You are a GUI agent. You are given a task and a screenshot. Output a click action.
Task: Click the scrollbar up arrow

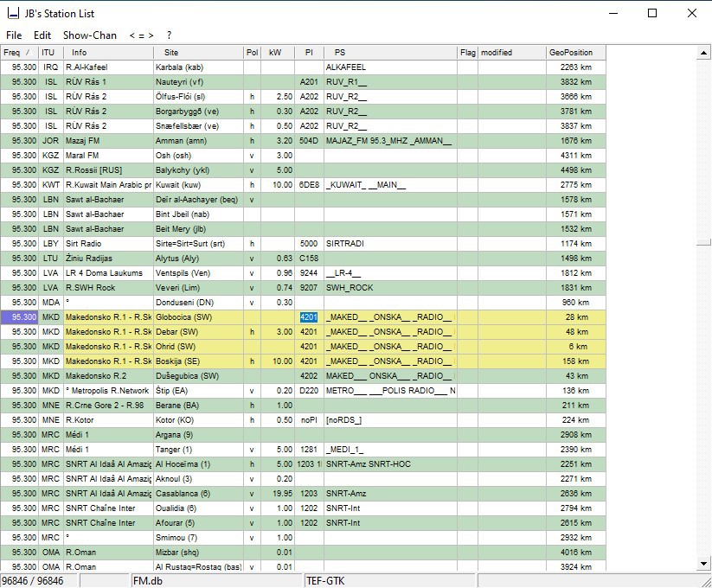tap(703, 53)
